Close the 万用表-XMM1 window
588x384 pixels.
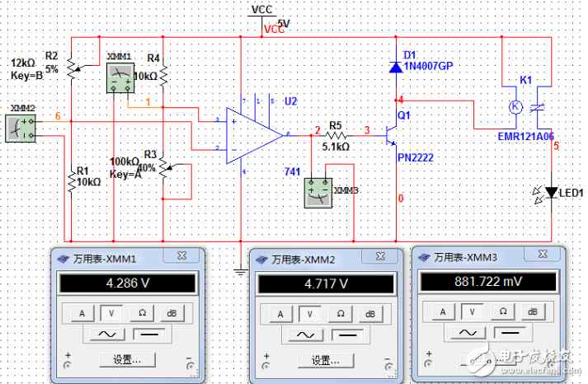pos(181,255)
